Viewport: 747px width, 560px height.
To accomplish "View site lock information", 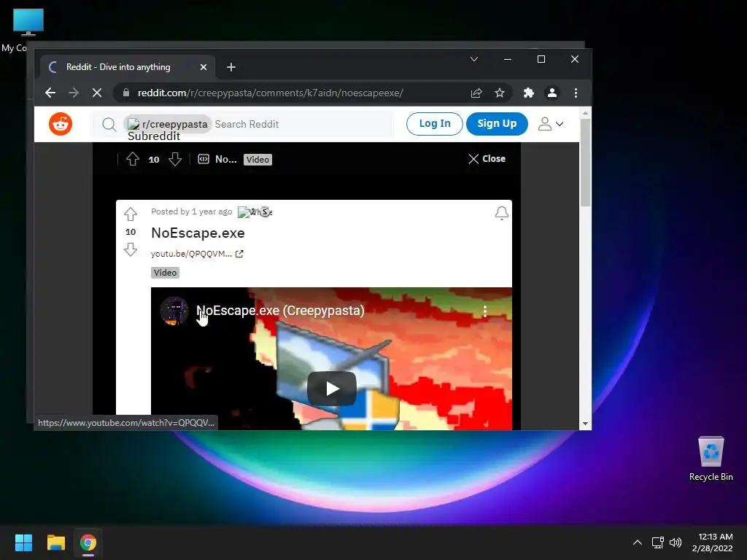I will click(125, 93).
